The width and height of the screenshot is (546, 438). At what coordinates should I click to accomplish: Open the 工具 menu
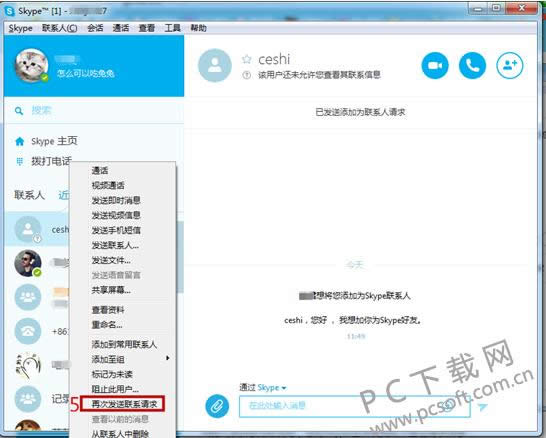[x=172, y=28]
